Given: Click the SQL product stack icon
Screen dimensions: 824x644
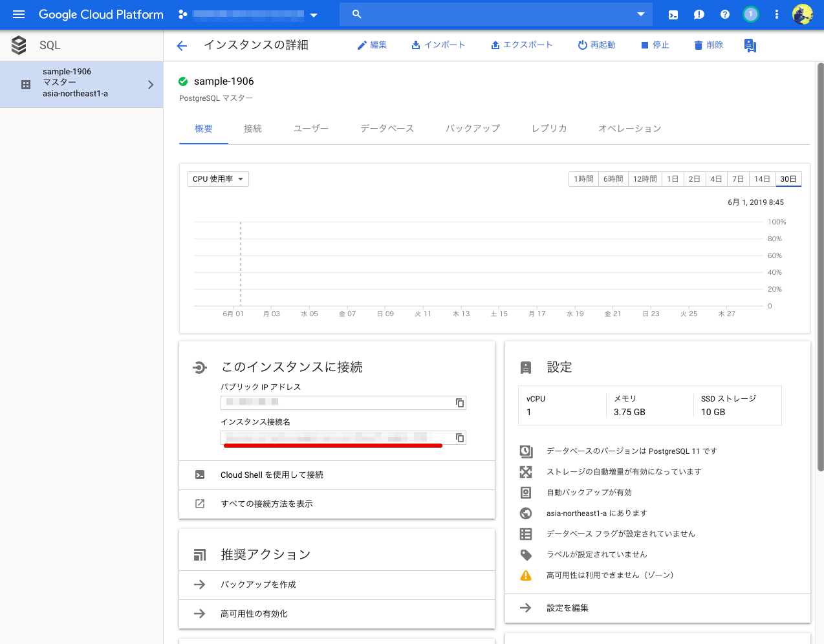Looking at the screenshot, I should point(19,45).
